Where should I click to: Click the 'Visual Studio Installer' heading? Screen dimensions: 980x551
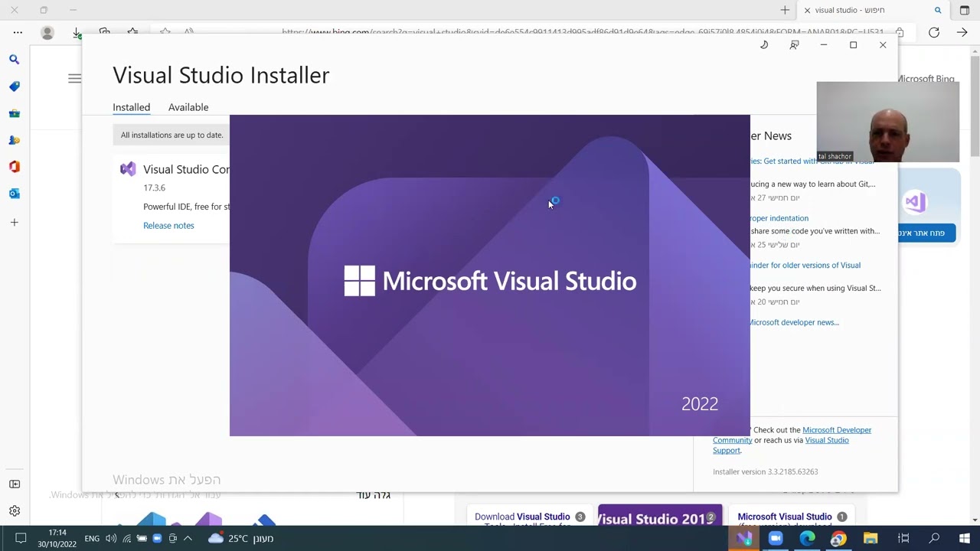click(x=221, y=75)
